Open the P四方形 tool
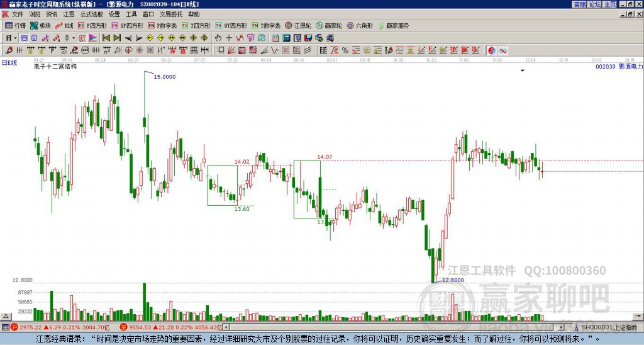 (92, 25)
